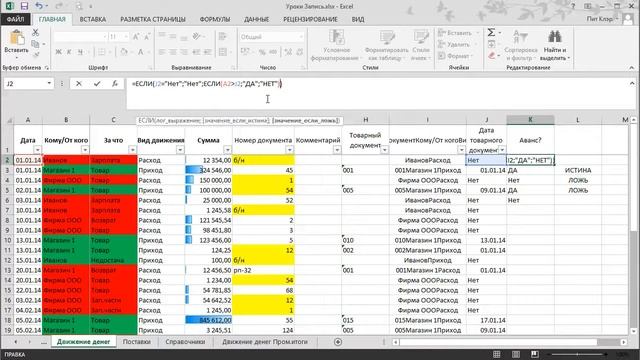The width and height of the screenshot is (640, 360).
Task: Click the Вставить paste icon
Action: pyautogui.click(x=17, y=38)
